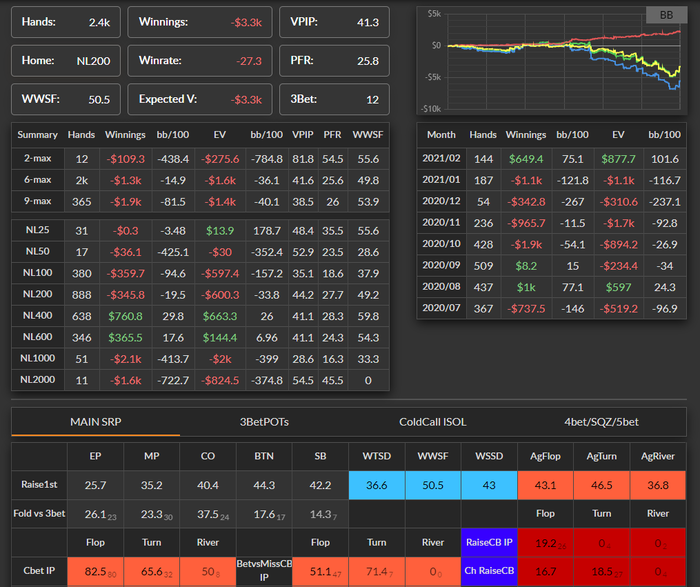
Task: Click the AgTurn 46.5 cell
Action: coord(601,485)
